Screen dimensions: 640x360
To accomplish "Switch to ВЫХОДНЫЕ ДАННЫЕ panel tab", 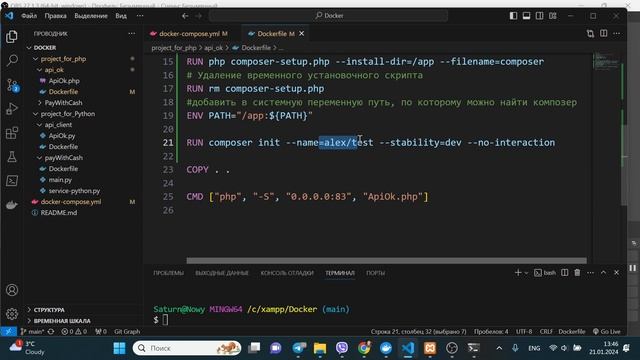I will 222,273.
